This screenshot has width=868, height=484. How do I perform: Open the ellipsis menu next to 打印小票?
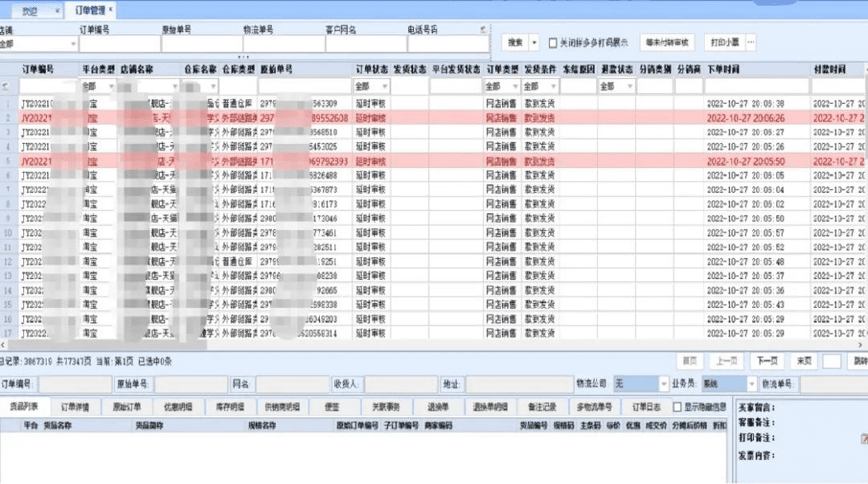pyautogui.click(x=751, y=42)
